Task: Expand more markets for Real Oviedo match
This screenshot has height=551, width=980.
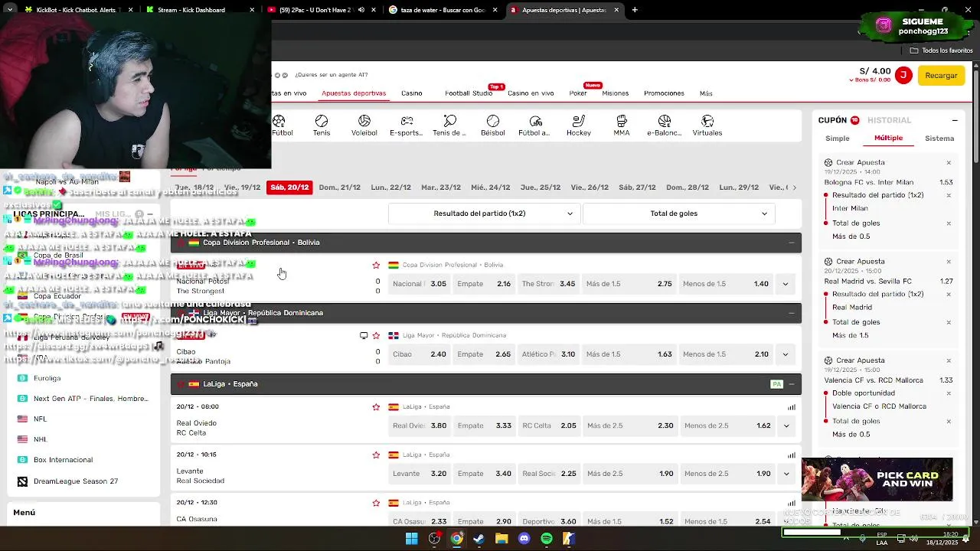Action: (786, 425)
